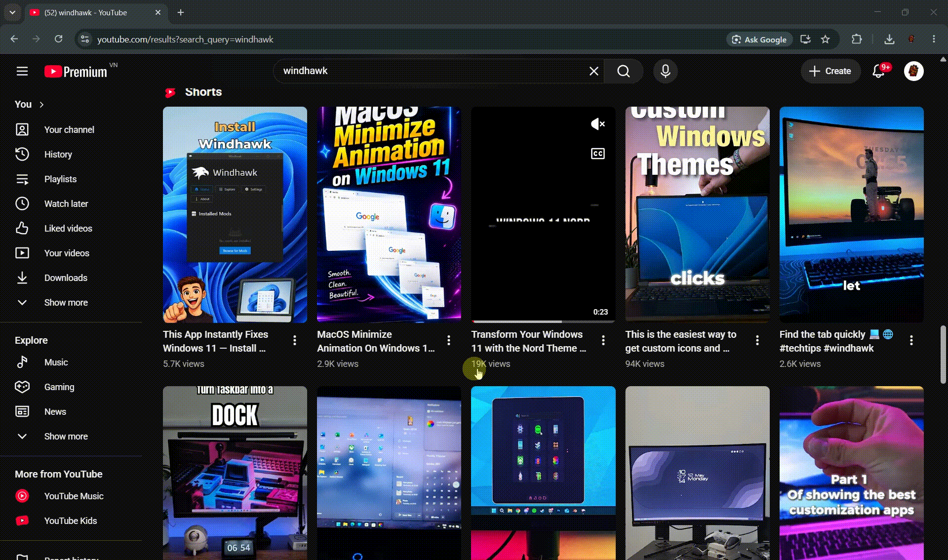The height and width of the screenshot is (560, 948).
Task: Open 'Part 1 Of showing the best customization apps' short
Action: pyautogui.click(x=852, y=473)
